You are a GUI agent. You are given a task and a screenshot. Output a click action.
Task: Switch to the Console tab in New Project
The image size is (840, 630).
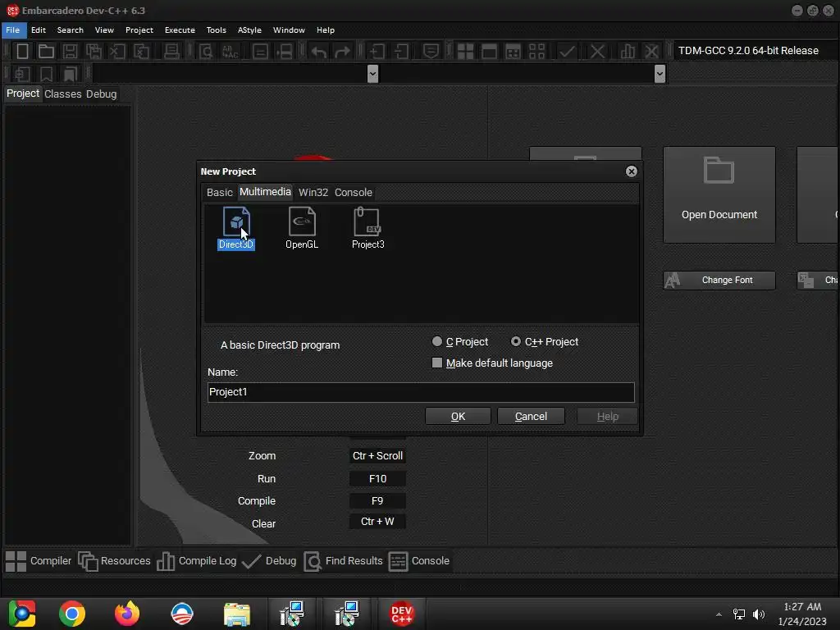pos(354,192)
